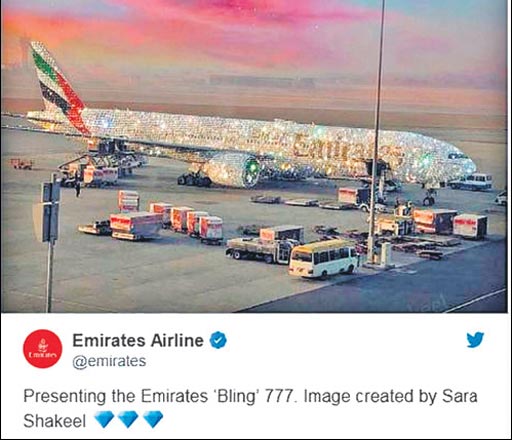Select the last diamond emoji
Viewport: 512px width, 440px height.
point(153,419)
